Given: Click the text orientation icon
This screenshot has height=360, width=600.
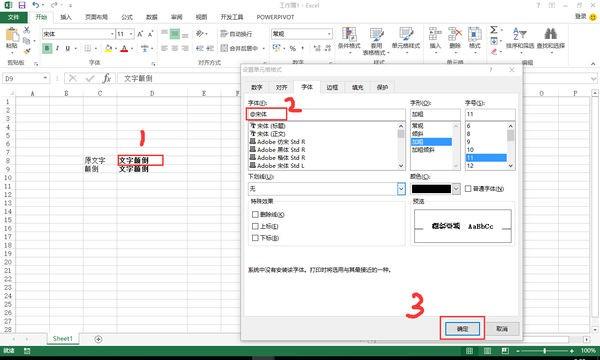Looking at the screenshot, I should 199,34.
